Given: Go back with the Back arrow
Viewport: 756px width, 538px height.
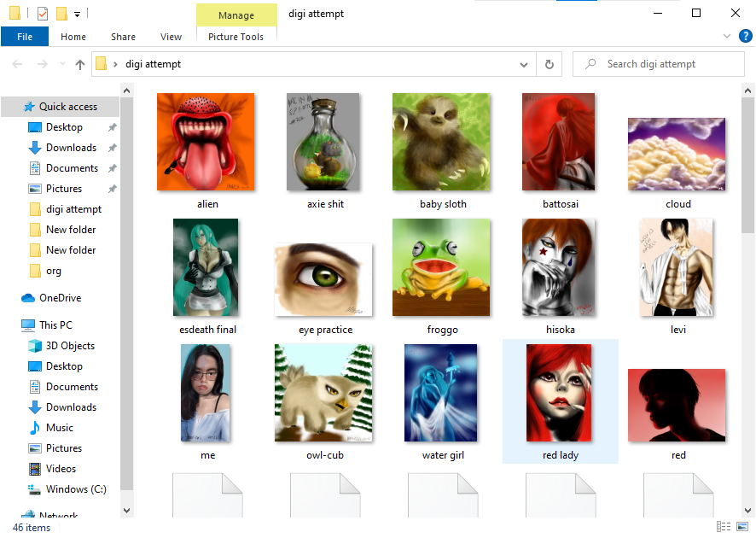Looking at the screenshot, I should tap(17, 64).
